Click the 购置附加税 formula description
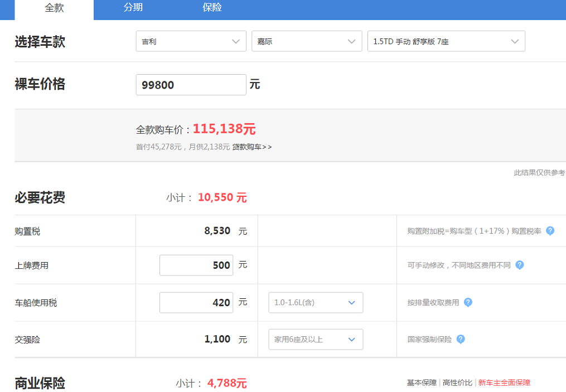 pyautogui.click(x=475, y=231)
